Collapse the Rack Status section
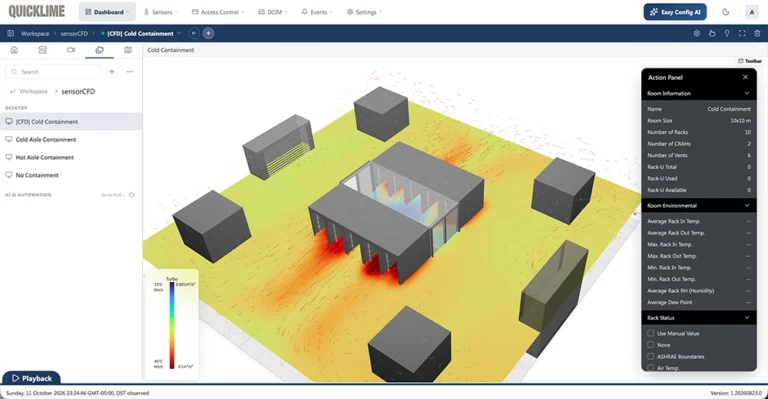The height and width of the screenshot is (399, 768). (x=746, y=318)
